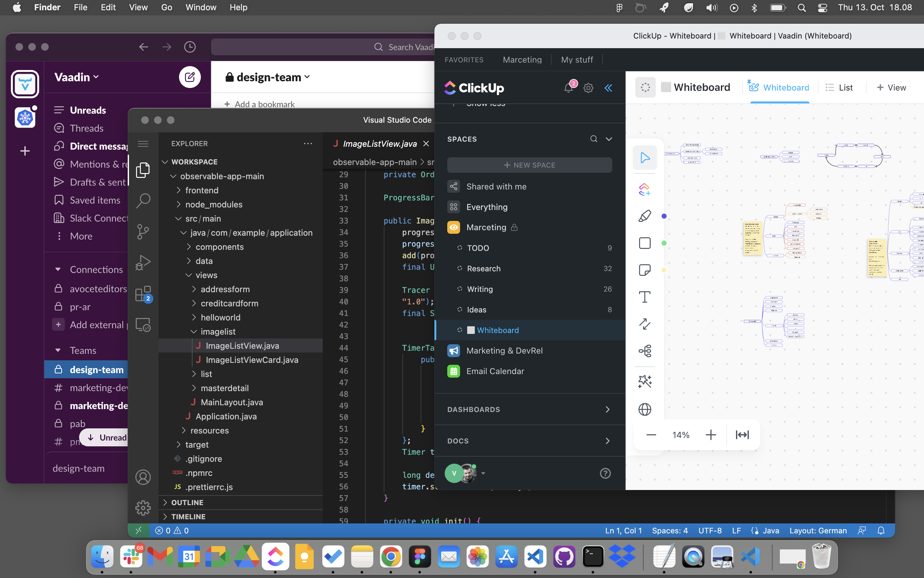Zoom out the whiteboard with minus button
The width and height of the screenshot is (924, 578).
(x=651, y=435)
